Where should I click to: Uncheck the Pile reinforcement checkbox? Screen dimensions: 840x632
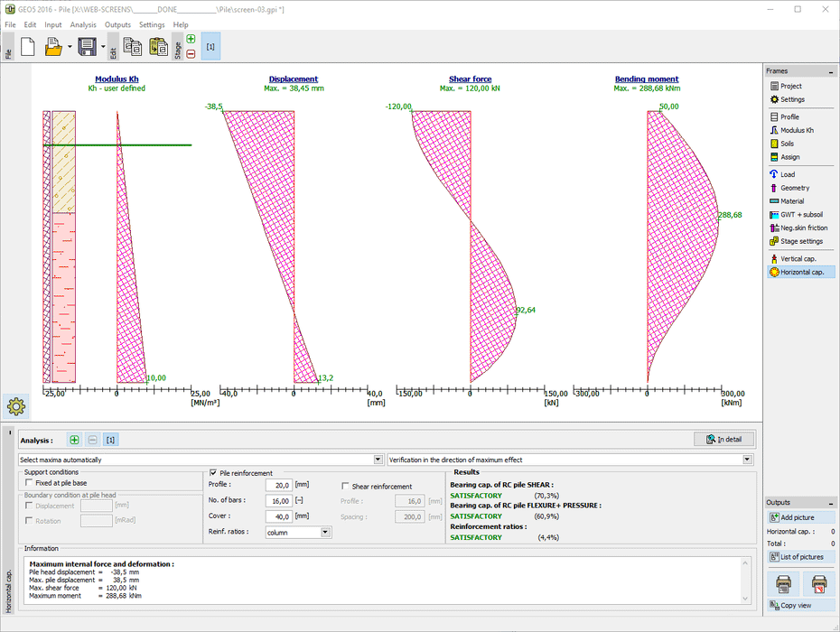(213, 473)
